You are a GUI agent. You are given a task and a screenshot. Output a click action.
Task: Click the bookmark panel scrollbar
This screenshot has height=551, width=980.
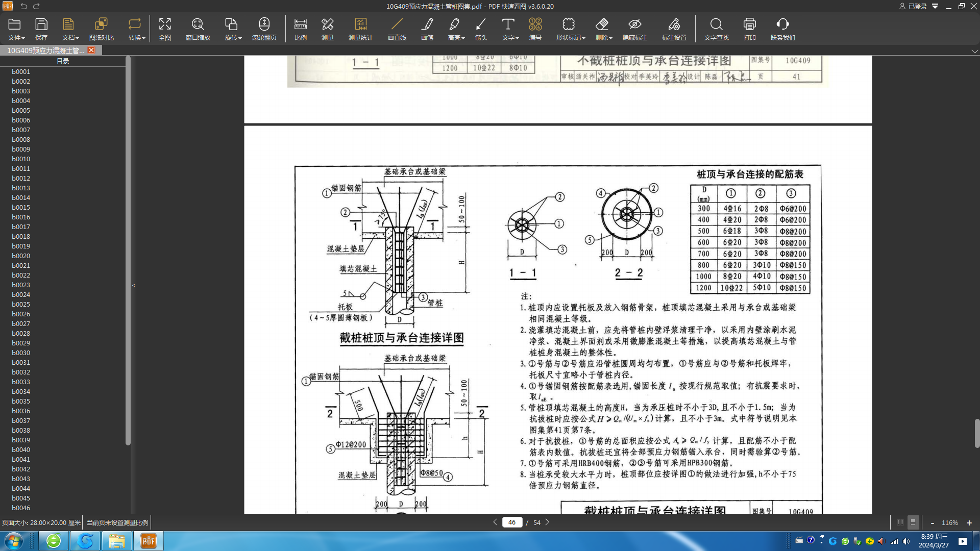tap(128, 251)
